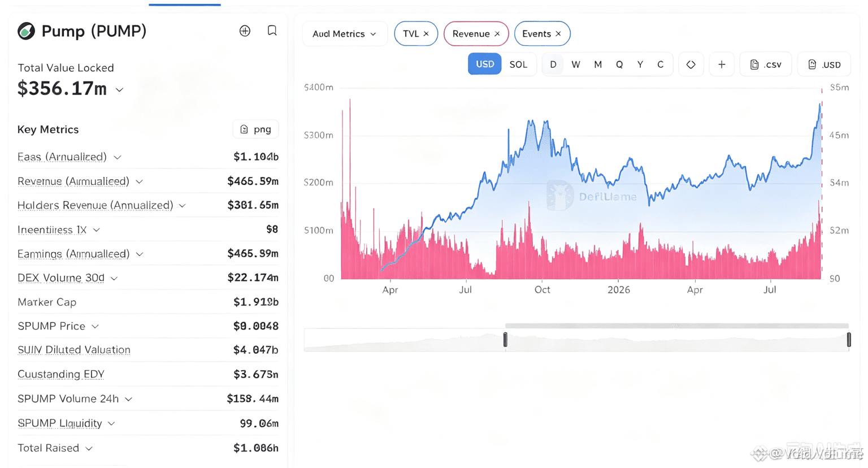Viewport: 868px width, 468px height.
Task: Expand Total Value Locked chevron
Action: tap(119, 90)
